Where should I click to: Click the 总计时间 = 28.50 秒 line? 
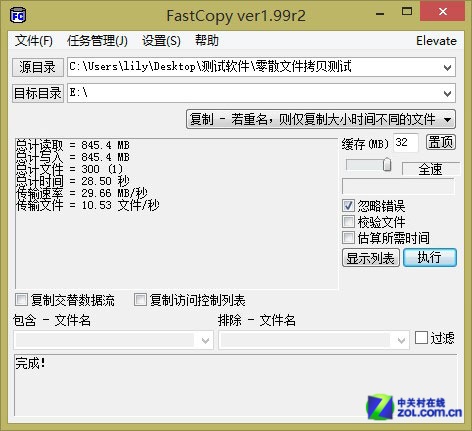pyautogui.click(x=73, y=181)
